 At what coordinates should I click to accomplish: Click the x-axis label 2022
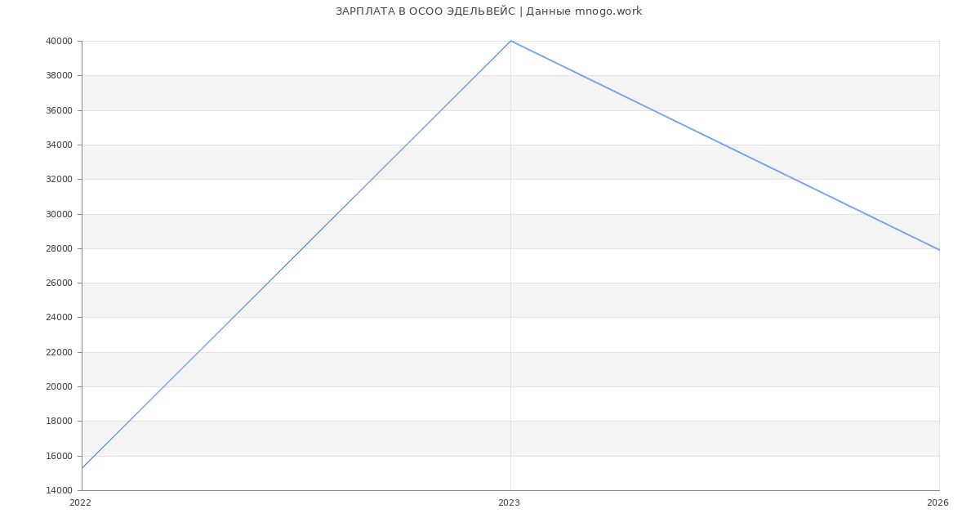click(80, 502)
